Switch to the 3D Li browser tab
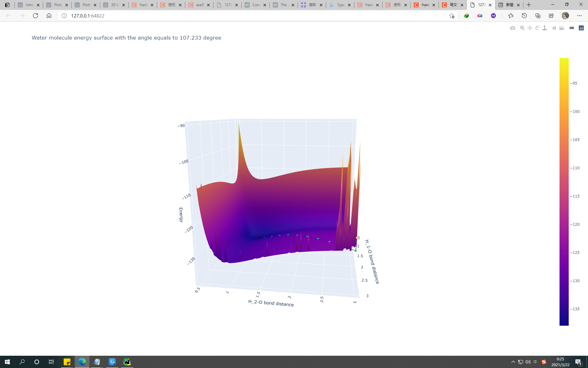Viewport: 588px width, 368px height. [113, 5]
